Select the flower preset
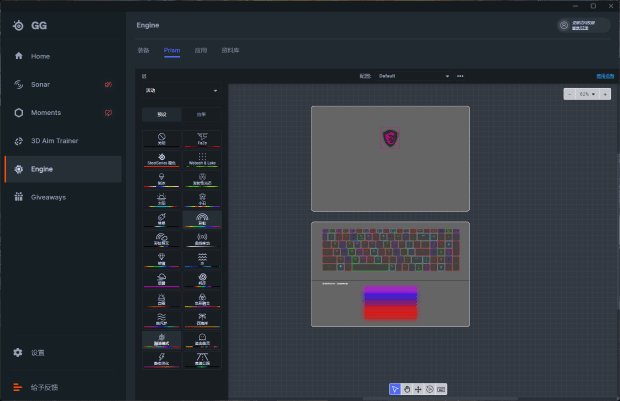Viewport: 620px width, 401px height. (x=202, y=199)
